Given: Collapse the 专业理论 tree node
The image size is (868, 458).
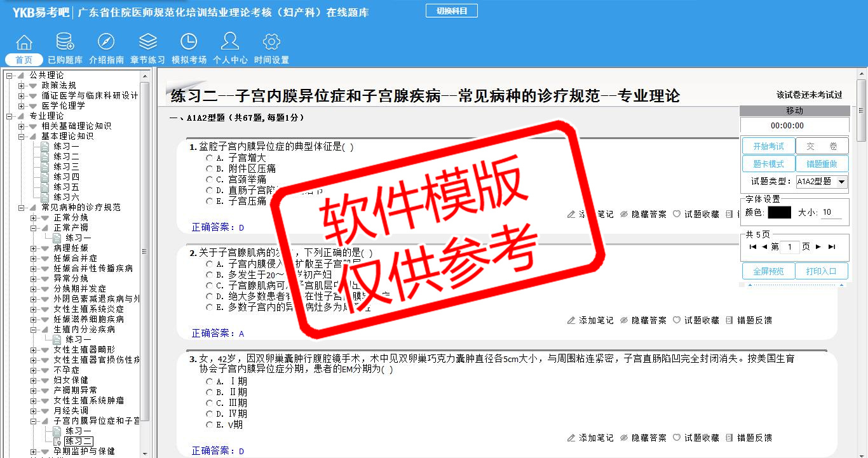Looking at the screenshot, I should tap(10, 116).
